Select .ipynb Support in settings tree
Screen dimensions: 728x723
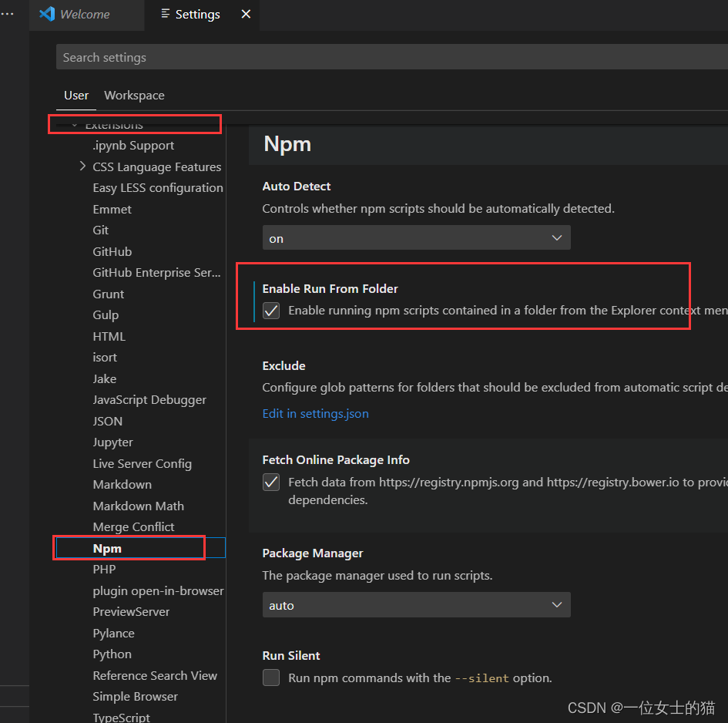click(133, 146)
